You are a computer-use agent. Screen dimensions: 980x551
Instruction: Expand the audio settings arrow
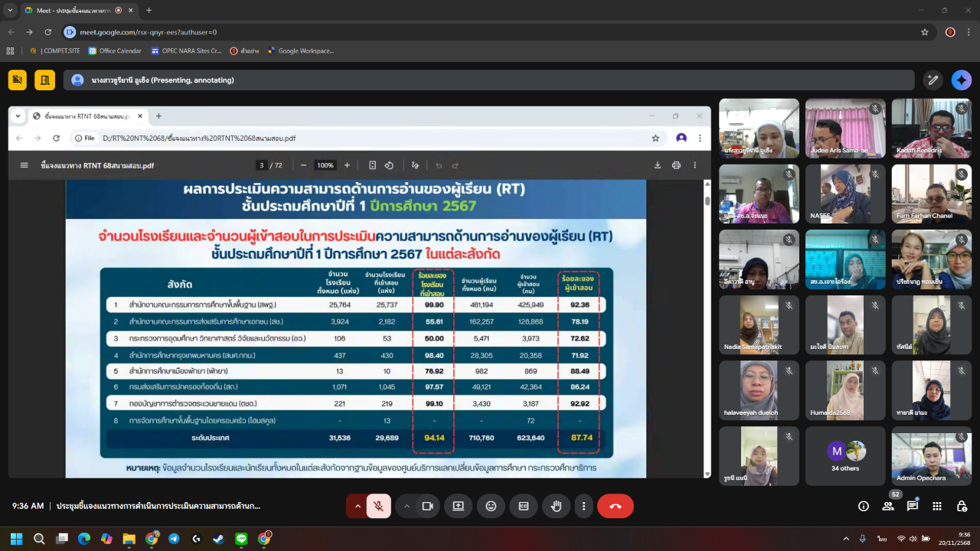[x=358, y=506]
